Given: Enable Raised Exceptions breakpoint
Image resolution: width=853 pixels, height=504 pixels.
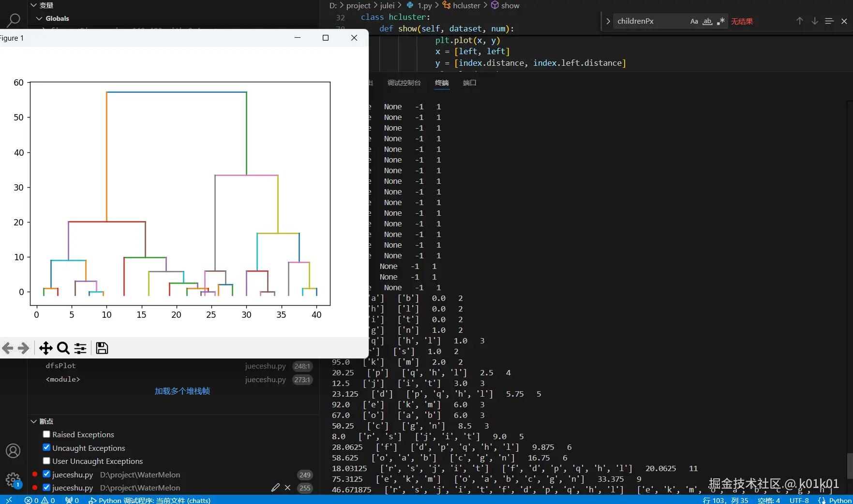Looking at the screenshot, I should click(x=46, y=434).
